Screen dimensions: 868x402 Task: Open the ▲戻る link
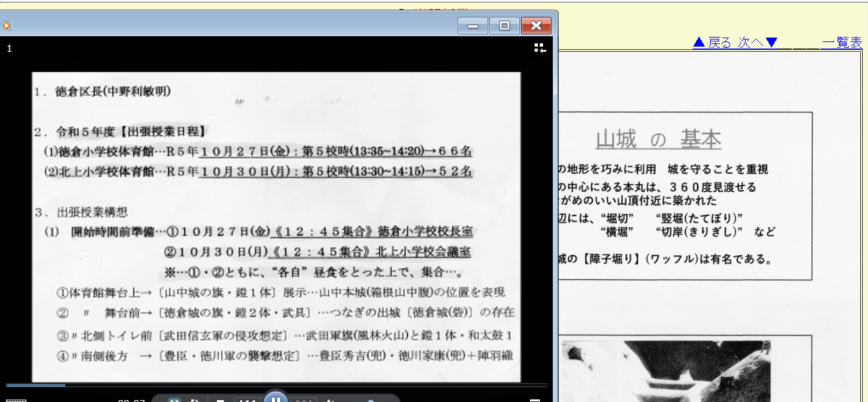pyautogui.click(x=711, y=43)
